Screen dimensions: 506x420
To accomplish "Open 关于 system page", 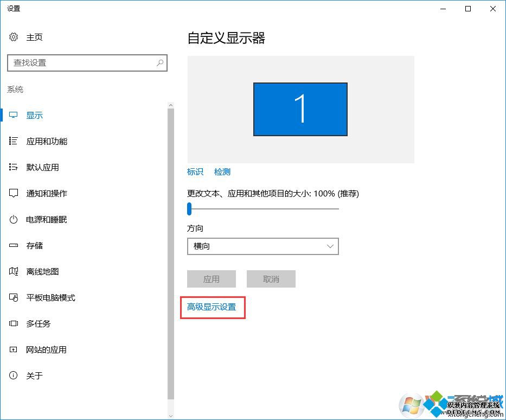I will coord(35,376).
